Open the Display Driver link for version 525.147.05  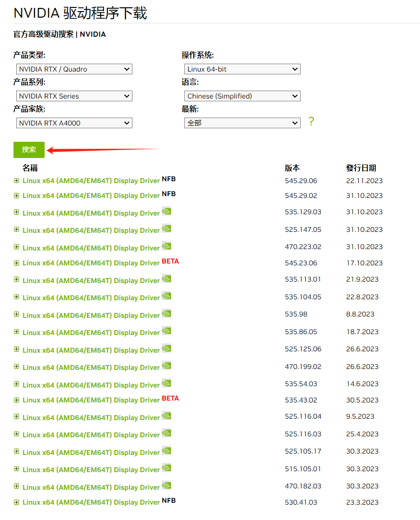pyautogui.click(x=91, y=230)
